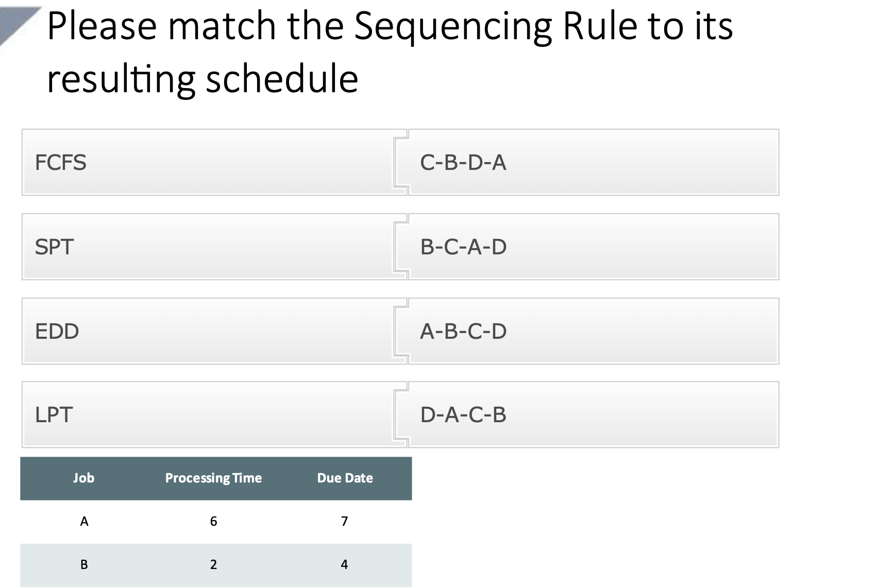Click the Job column header

coord(83,478)
